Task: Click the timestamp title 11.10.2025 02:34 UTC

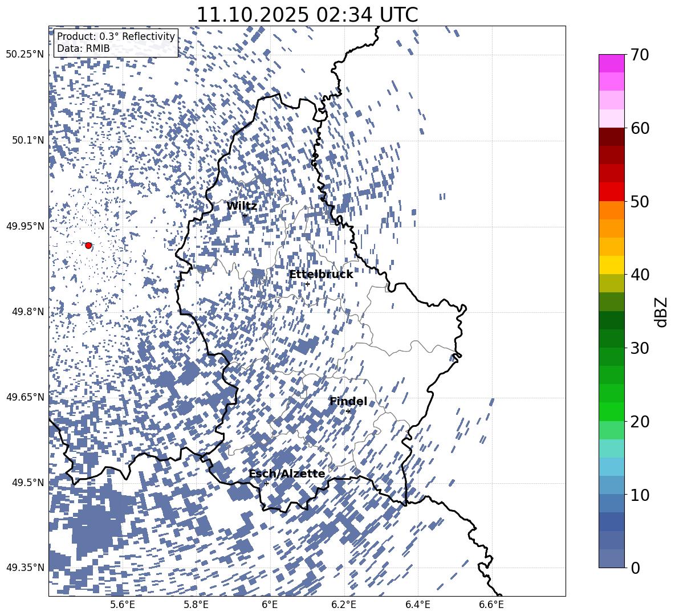Action: tap(307, 15)
